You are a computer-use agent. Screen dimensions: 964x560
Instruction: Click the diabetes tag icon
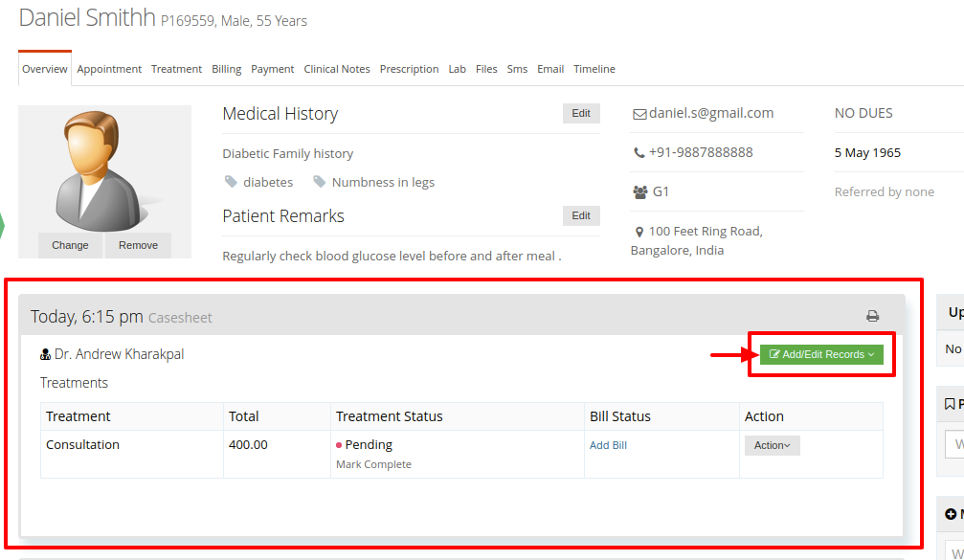coord(231,181)
